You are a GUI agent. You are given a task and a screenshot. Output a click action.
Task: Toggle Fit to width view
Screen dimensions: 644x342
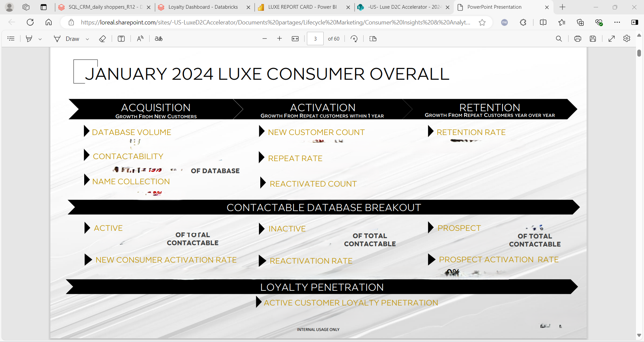point(295,39)
